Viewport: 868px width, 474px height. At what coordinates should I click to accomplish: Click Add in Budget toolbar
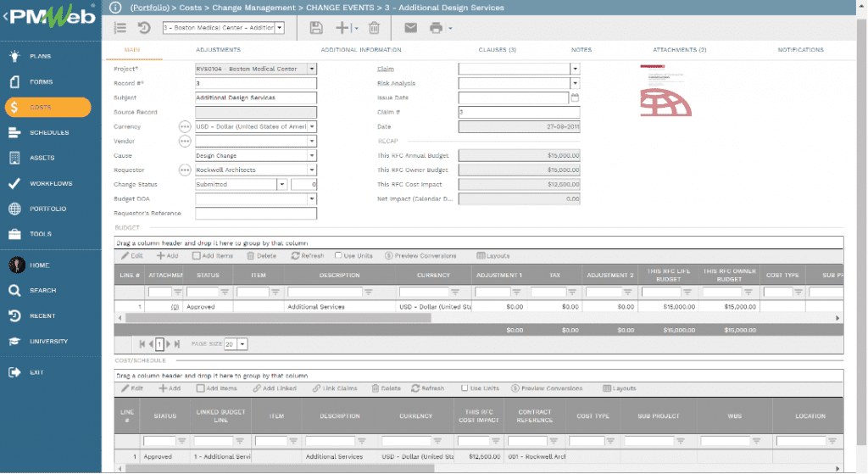tap(167, 256)
